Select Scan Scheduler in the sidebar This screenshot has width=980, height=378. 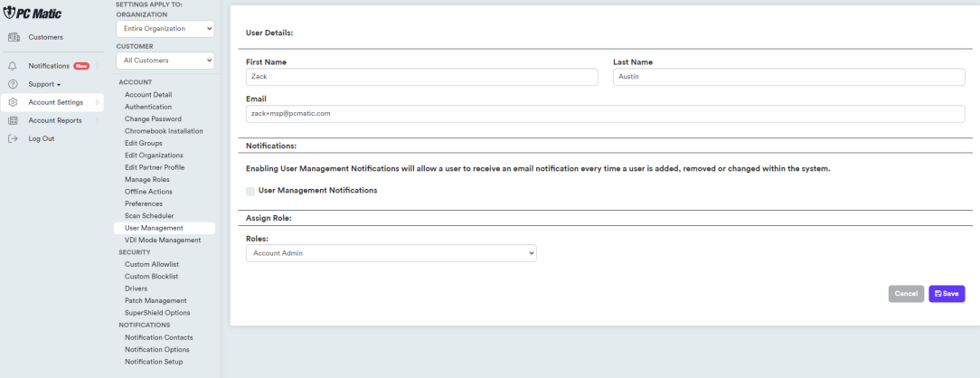pyautogui.click(x=149, y=216)
